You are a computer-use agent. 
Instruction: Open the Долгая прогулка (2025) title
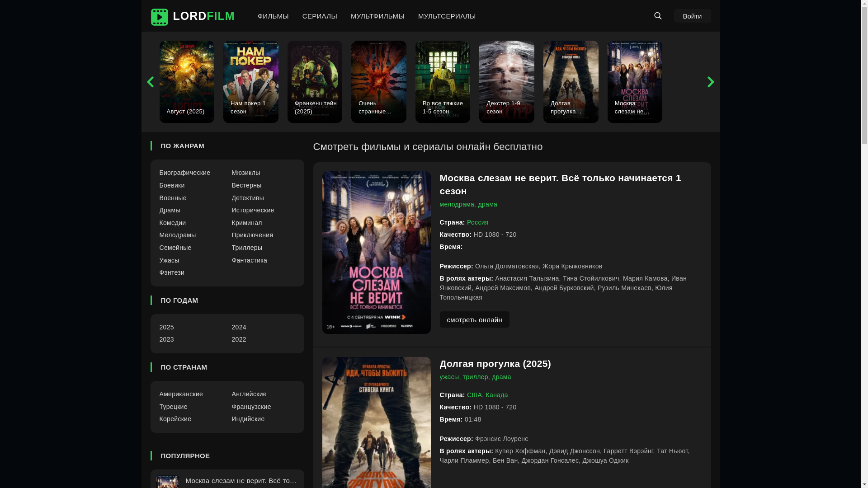(x=495, y=364)
